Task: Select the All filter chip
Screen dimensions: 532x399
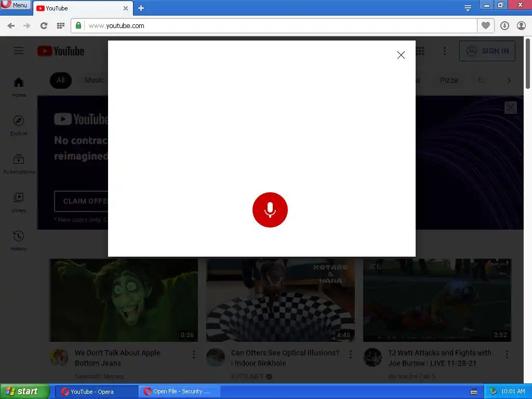Action: pyautogui.click(x=61, y=81)
